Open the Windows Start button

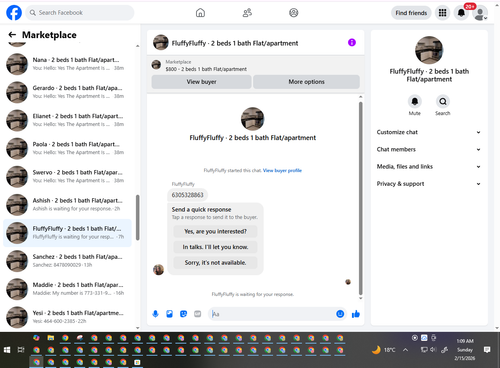point(7,350)
